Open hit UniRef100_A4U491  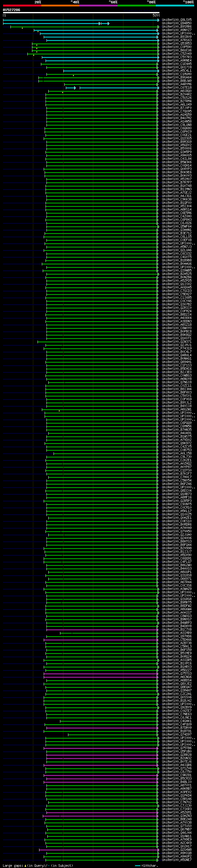176,433
